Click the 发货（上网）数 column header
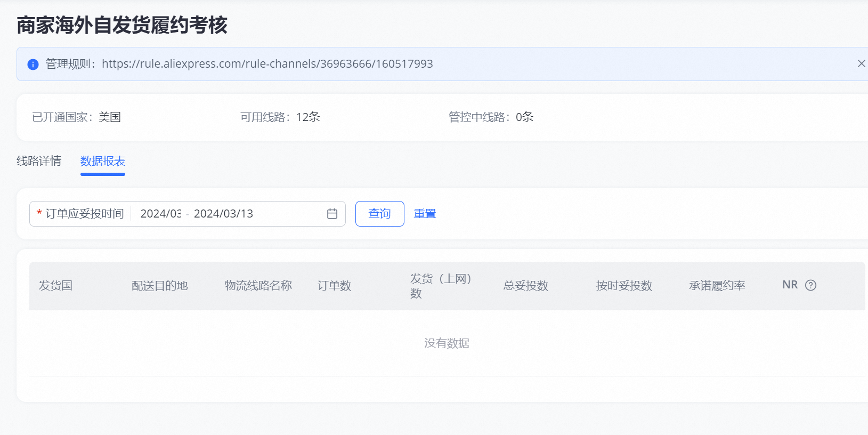The width and height of the screenshot is (868, 435). (442, 286)
